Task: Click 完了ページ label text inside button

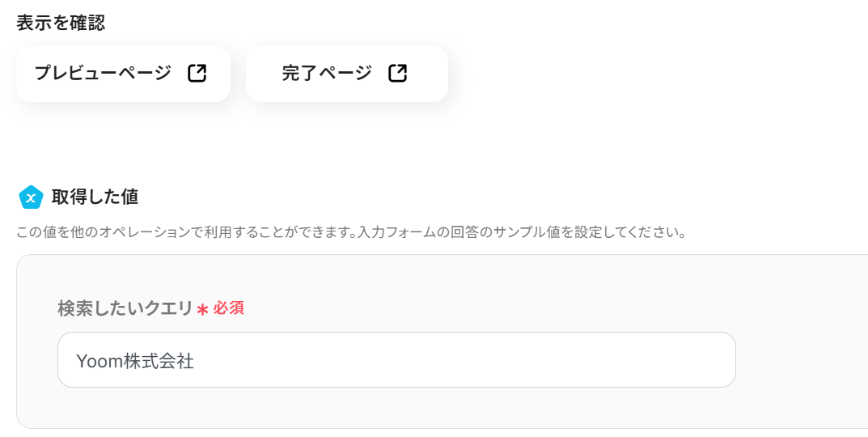Action: point(327,74)
